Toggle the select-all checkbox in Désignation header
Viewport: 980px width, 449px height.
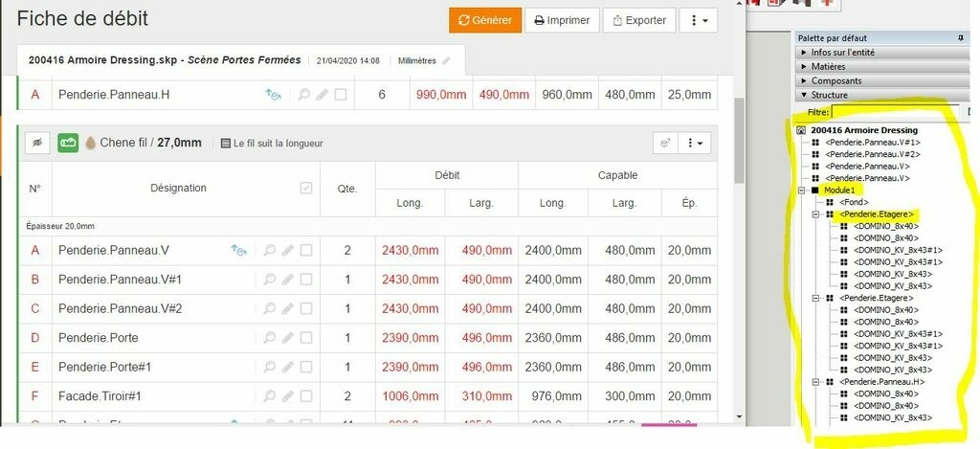point(306,188)
